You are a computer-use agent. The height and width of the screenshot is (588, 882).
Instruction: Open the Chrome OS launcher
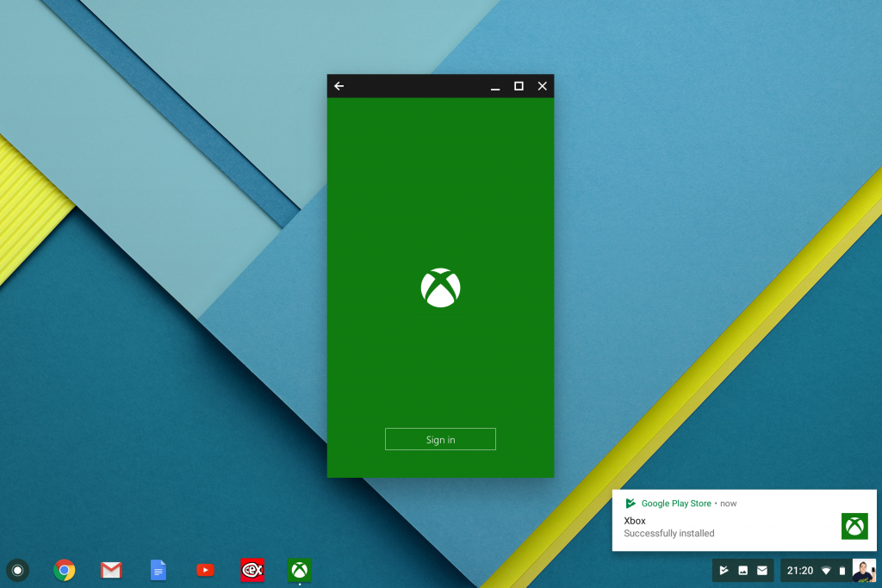(17, 570)
